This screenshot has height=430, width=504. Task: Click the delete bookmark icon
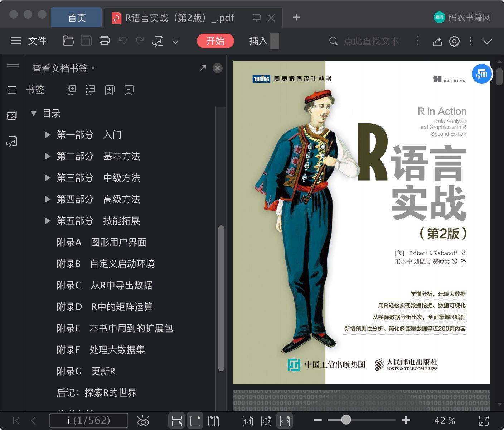tap(129, 90)
